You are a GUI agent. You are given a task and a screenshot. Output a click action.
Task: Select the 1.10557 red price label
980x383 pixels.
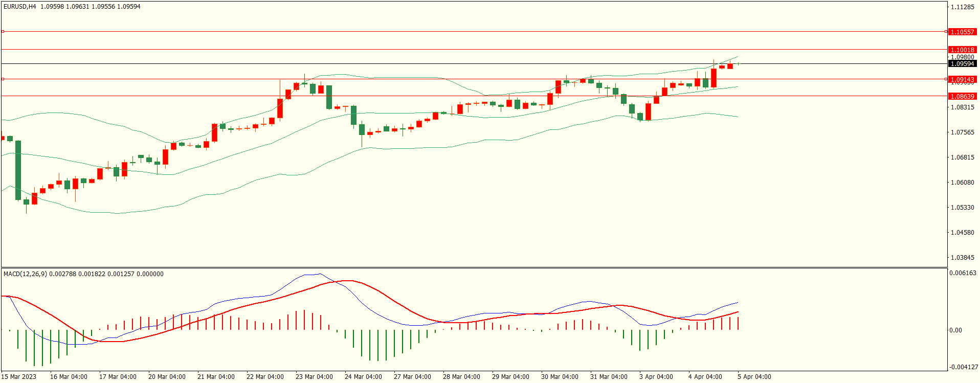coord(962,32)
